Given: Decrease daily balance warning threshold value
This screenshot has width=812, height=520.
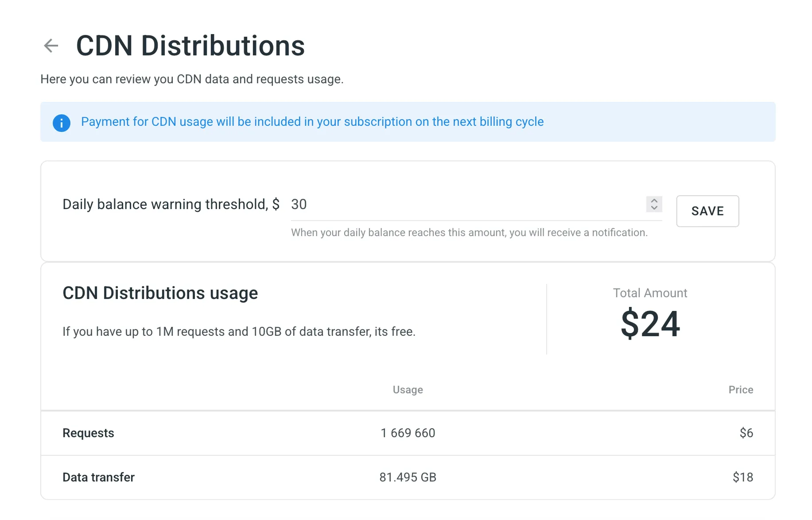Looking at the screenshot, I should point(654,208).
